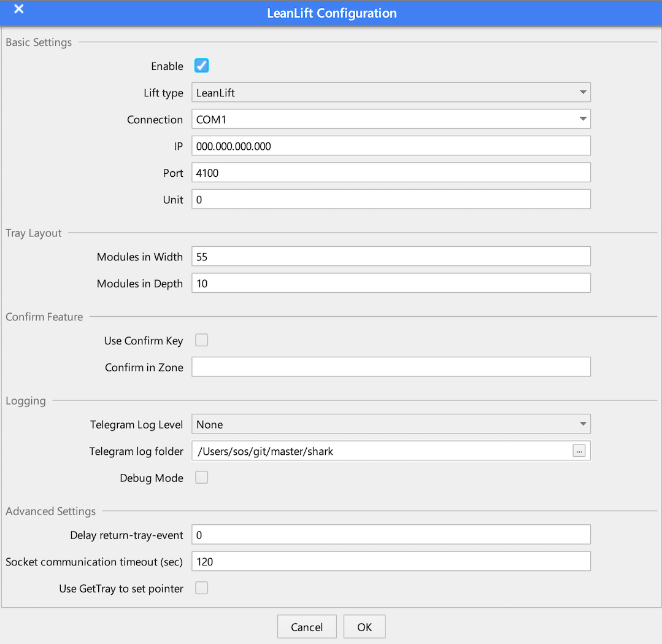Uncheck the Enable checkbox

201,66
